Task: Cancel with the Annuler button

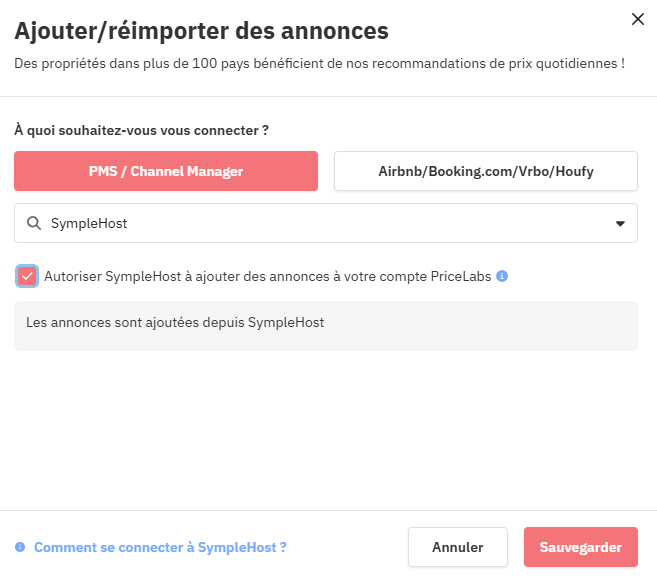Action: pyautogui.click(x=458, y=547)
